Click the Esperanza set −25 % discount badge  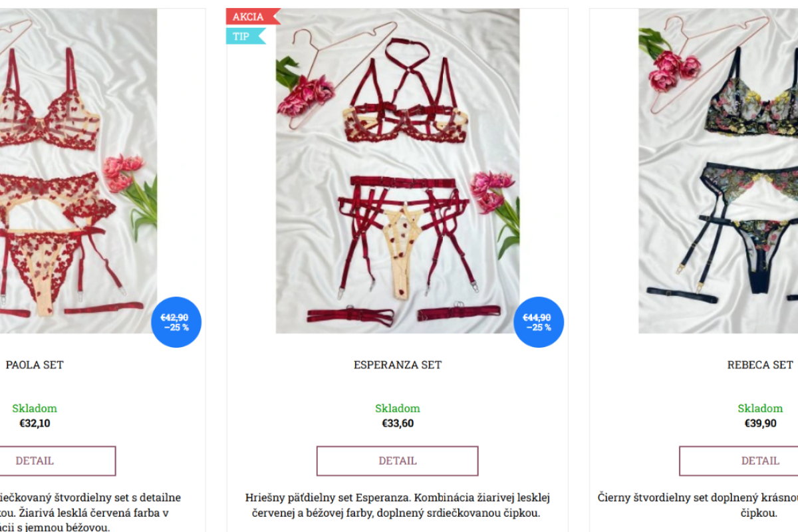point(539,323)
